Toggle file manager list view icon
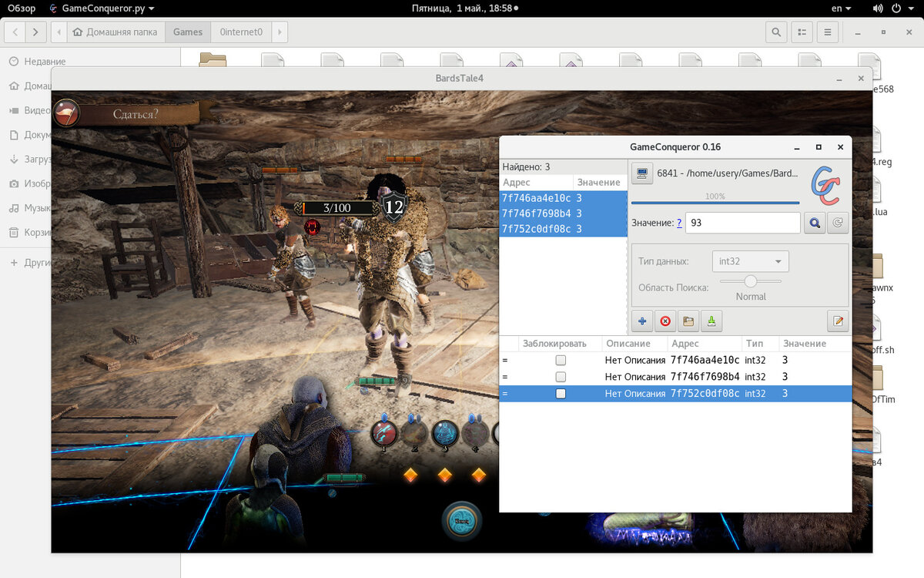924x578 pixels. pos(802,32)
